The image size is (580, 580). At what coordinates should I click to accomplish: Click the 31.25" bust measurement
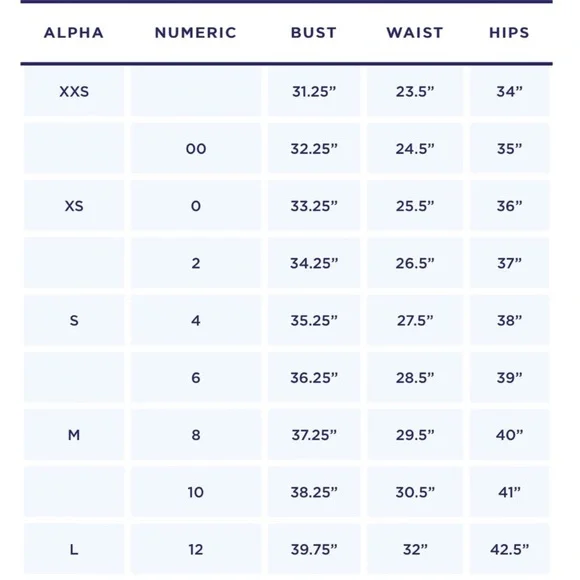314,91
